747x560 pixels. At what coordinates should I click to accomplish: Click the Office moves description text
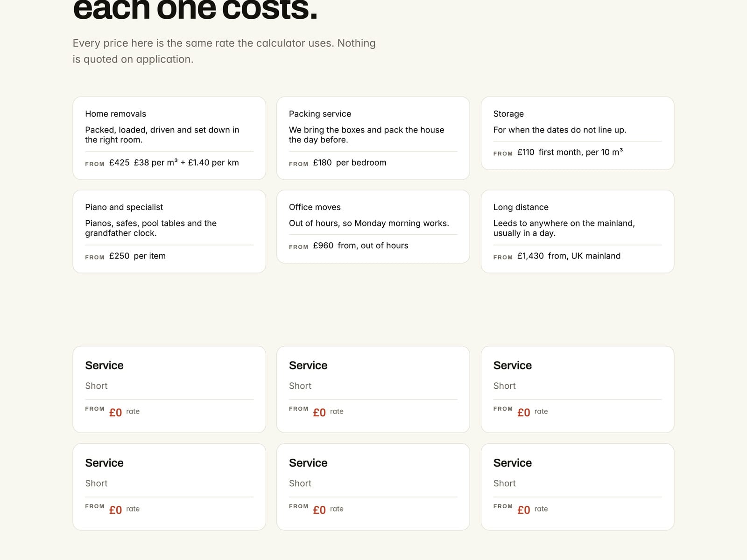[x=369, y=223]
